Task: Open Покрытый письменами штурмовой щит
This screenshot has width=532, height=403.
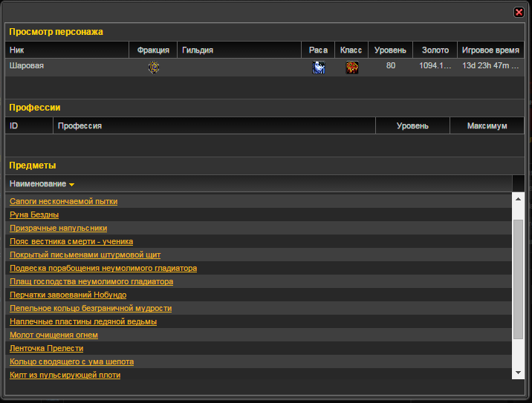Action: [x=85, y=255]
